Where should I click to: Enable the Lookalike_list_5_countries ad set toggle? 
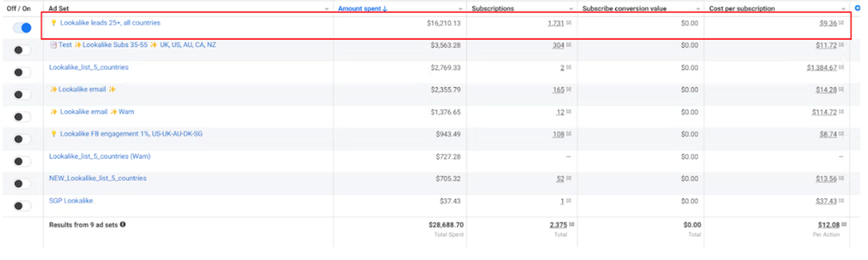[22, 72]
